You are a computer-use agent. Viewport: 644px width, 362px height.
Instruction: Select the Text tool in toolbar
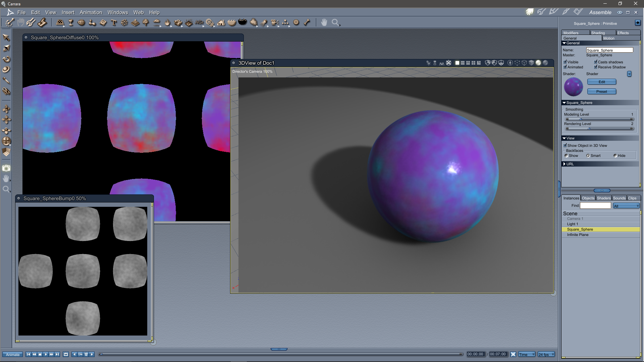114,22
